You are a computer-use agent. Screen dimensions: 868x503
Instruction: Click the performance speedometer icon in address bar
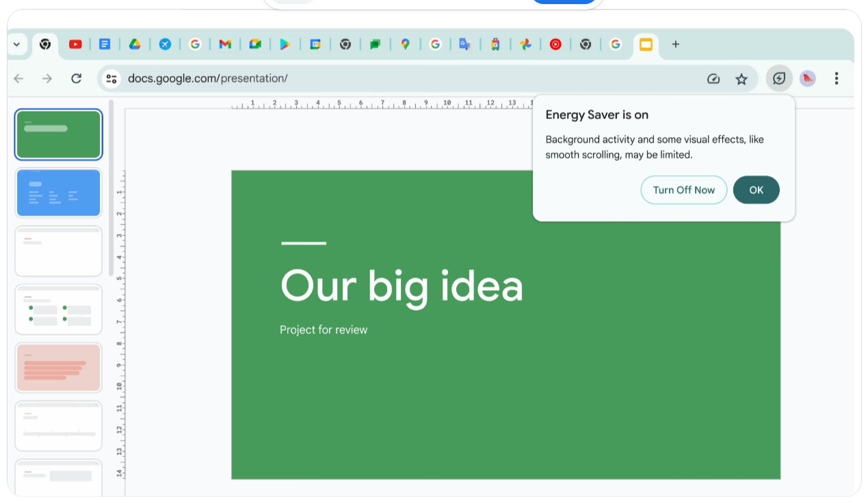(713, 79)
